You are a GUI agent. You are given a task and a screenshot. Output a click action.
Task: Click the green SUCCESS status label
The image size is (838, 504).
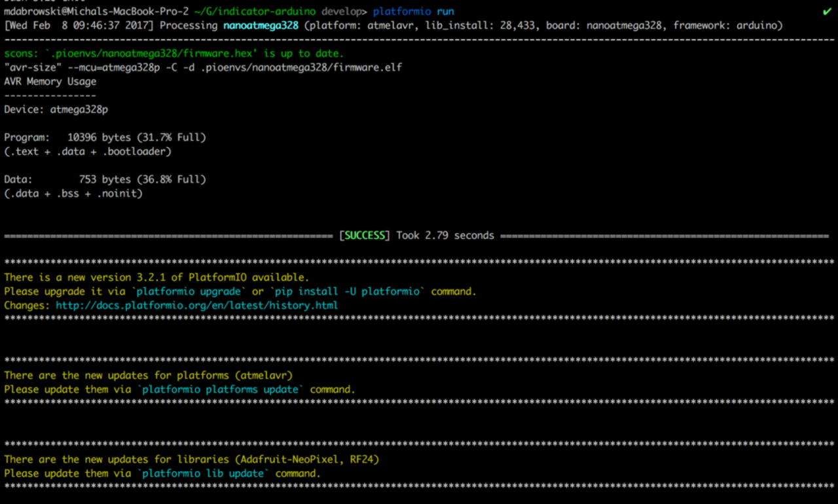365,236
